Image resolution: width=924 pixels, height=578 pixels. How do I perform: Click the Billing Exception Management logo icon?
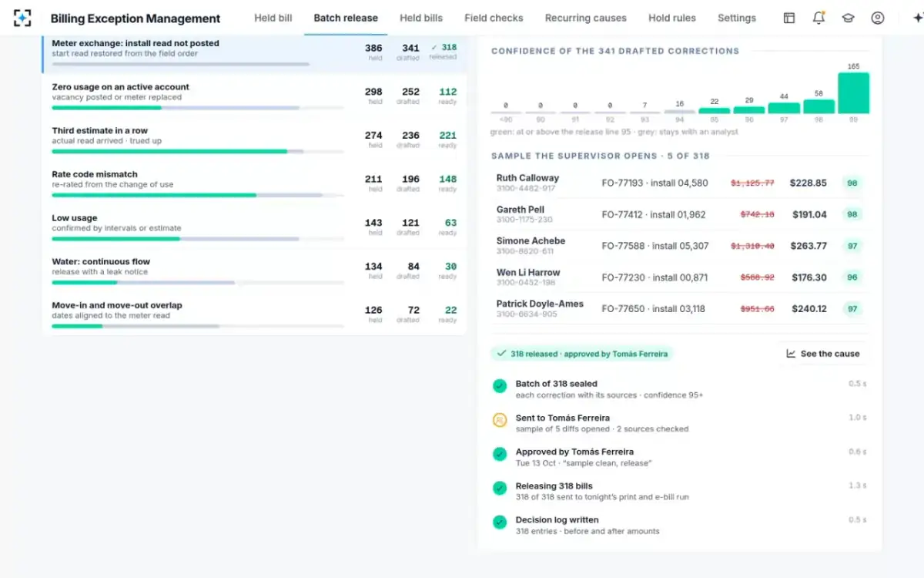(x=22, y=18)
